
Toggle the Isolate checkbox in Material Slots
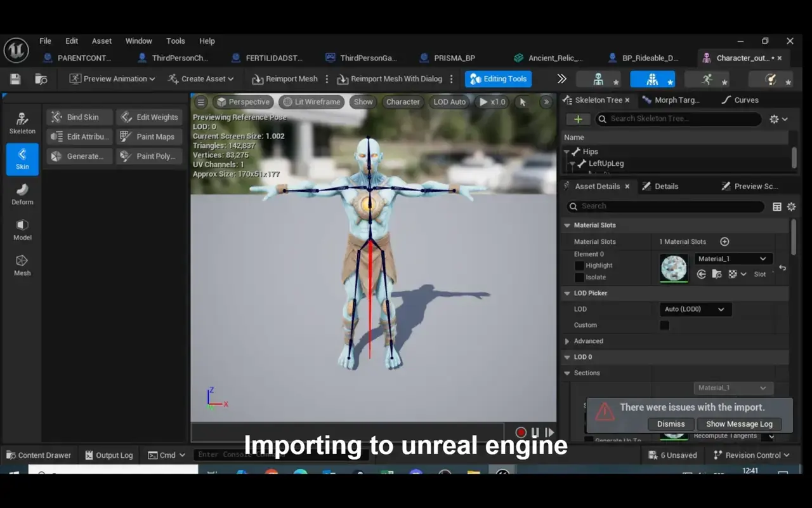tap(579, 277)
